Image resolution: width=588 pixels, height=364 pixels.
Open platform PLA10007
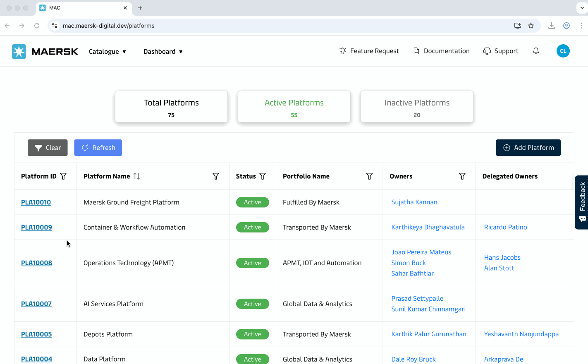point(36,304)
